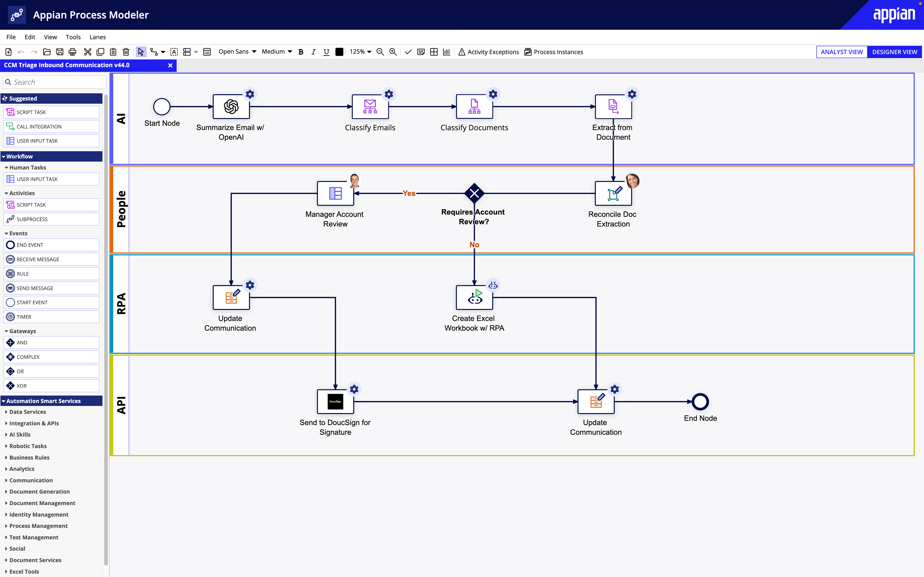This screenshot has width=924, height=577.
Task: Select the connector/line tool in the toolbar
Action: [x=155, y=52]
